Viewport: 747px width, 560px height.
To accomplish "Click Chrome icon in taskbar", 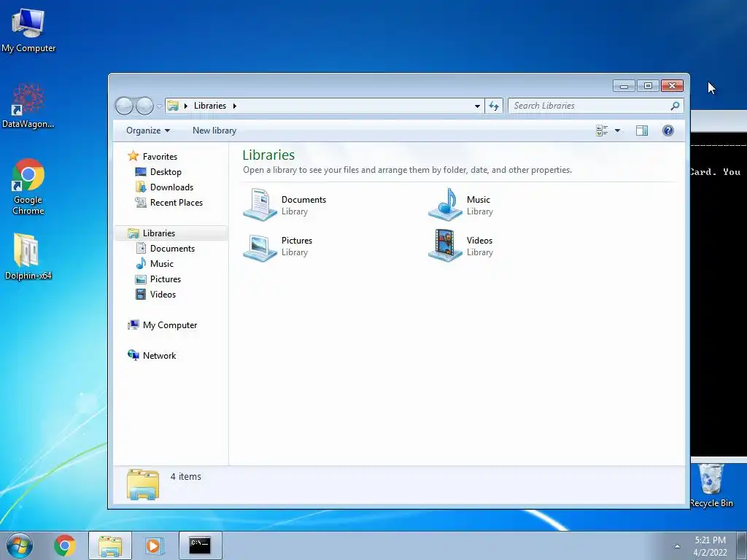I will pyautogui.click(x=65, y=545).
